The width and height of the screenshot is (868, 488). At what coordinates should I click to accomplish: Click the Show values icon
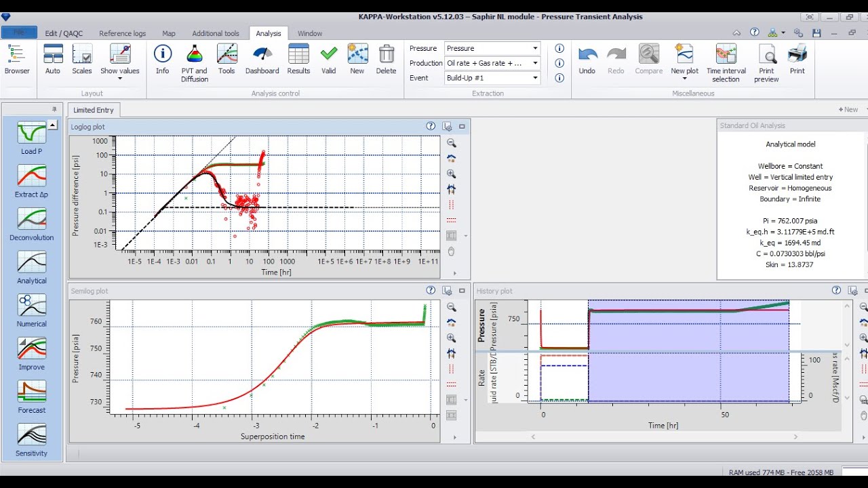120,54
